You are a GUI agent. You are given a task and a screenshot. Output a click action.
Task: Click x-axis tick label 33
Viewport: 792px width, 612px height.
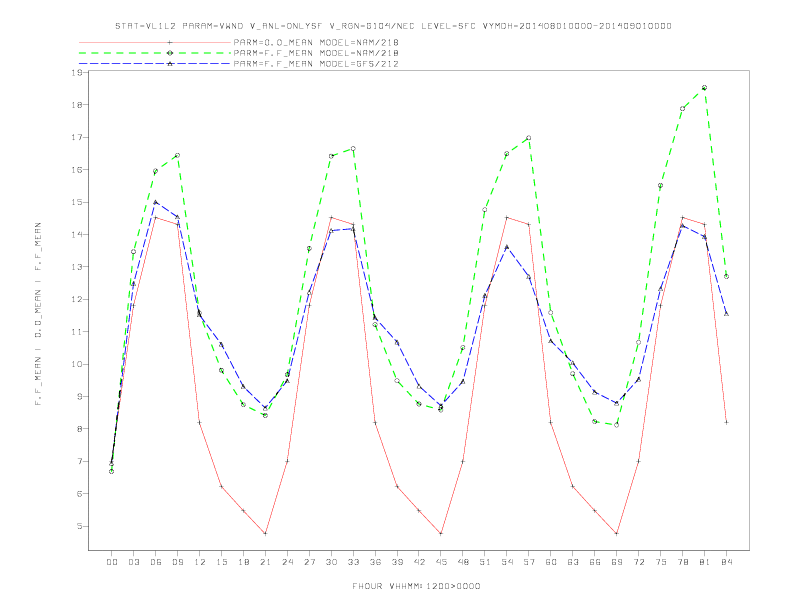coord(353,562)
